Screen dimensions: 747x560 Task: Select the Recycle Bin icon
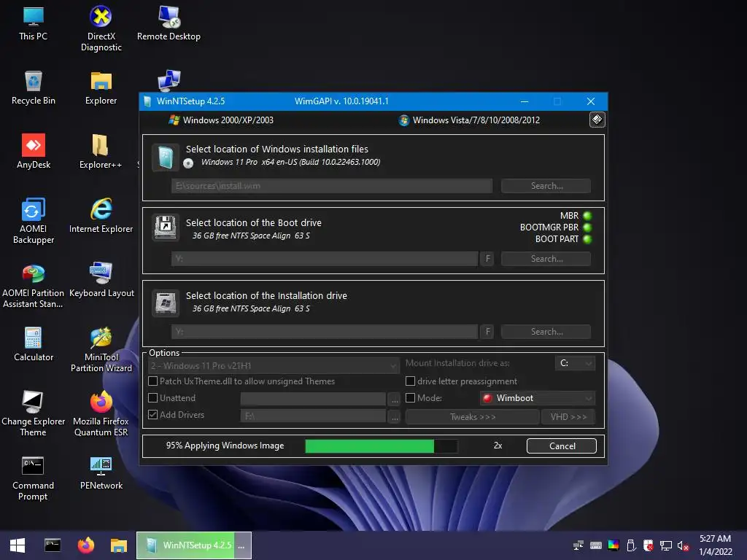[33, 88]
